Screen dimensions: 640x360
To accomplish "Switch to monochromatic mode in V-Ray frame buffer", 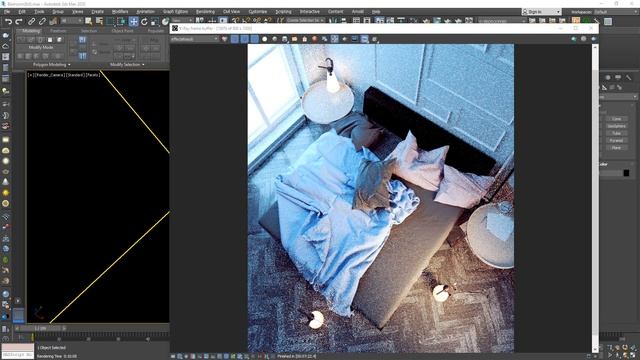I will 274,39.
